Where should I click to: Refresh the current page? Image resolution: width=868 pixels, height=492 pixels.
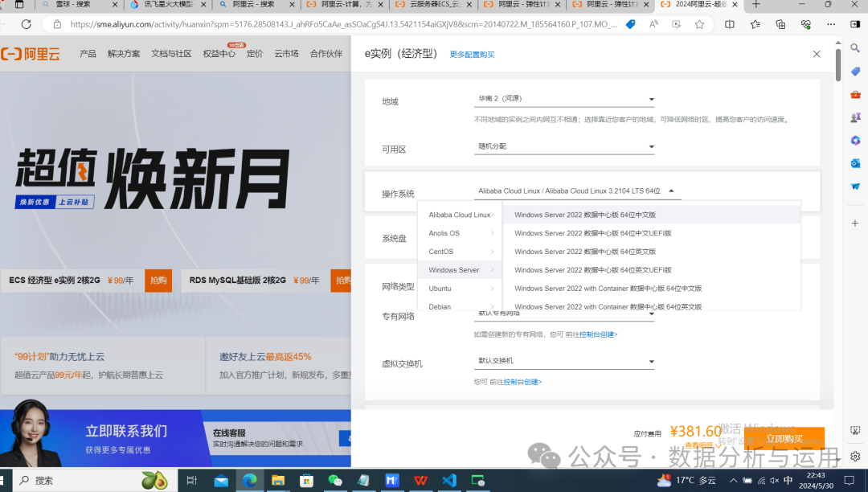[26, 24]
